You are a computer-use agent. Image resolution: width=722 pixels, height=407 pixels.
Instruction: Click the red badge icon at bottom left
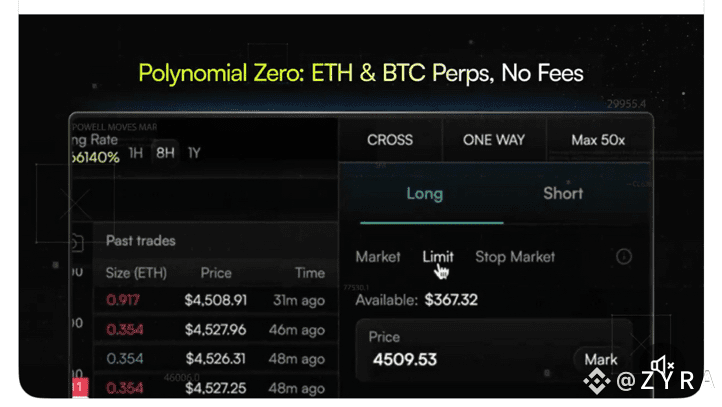80,387
